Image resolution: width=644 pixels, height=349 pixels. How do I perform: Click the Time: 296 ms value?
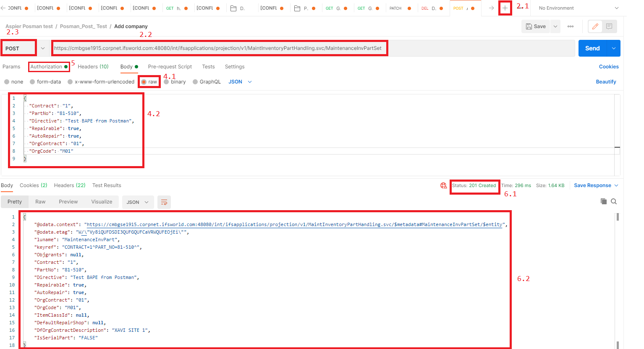tap(516, 185)
